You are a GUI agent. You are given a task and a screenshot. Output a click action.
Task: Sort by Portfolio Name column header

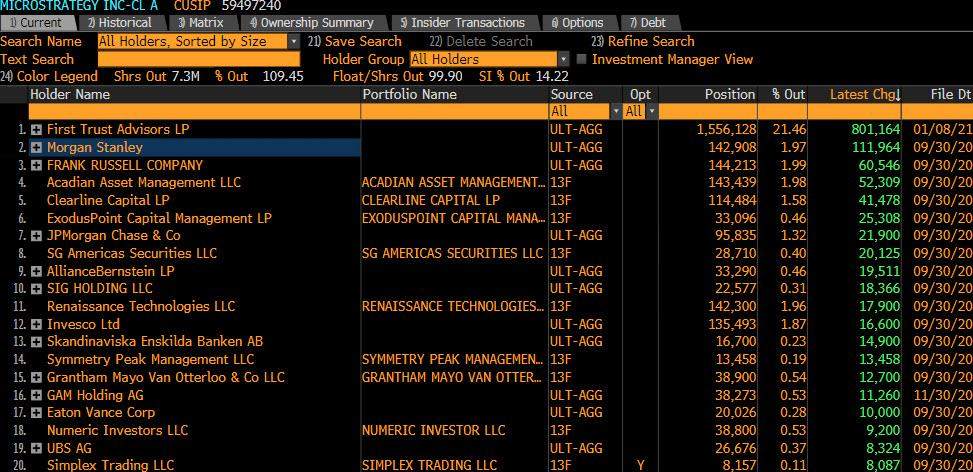coord(410,94)
